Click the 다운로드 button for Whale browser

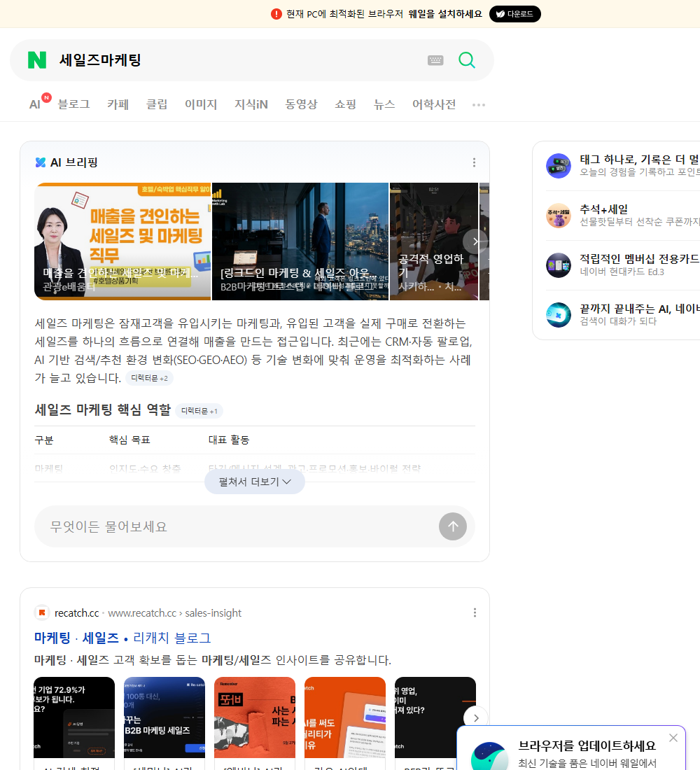[514, 14]
